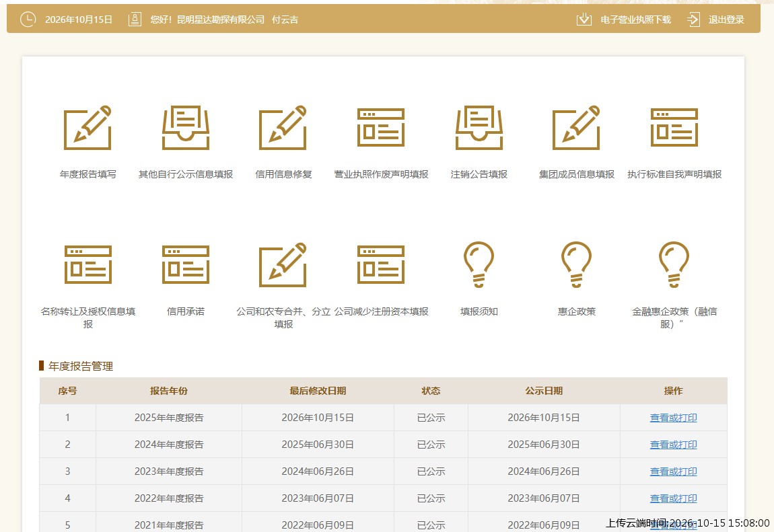Click 名称转让及授权信息填报 icon
Image resolution: width=774 pixels, height=532 pixels.
(x=88, y=265)
